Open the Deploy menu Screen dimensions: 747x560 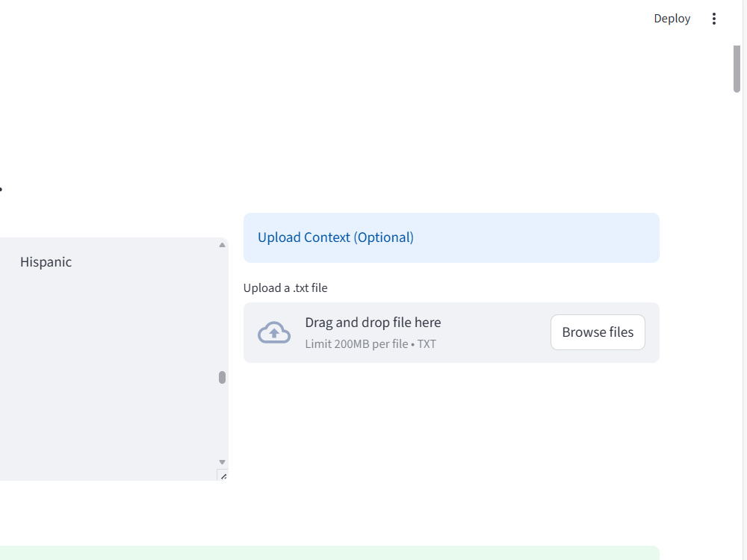[672, 19]
